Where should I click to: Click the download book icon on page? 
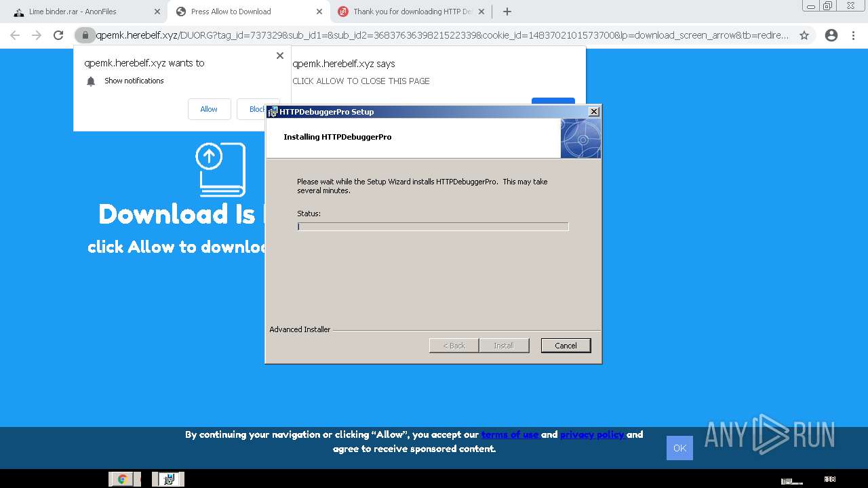(221, 169)
